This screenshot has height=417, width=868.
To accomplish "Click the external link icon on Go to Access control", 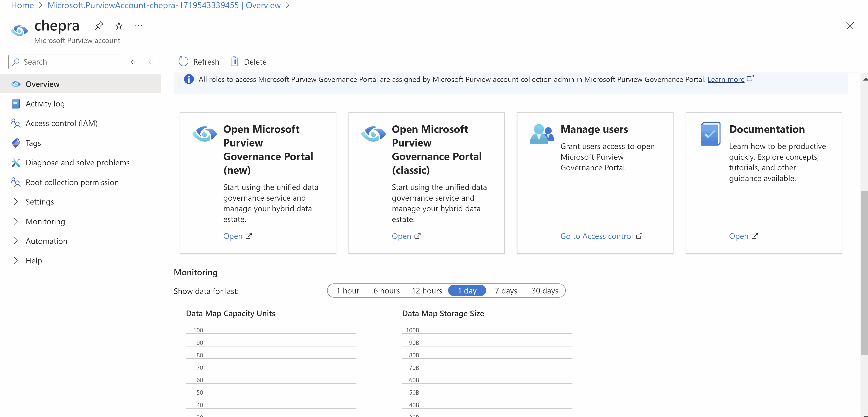I will 639,236.
